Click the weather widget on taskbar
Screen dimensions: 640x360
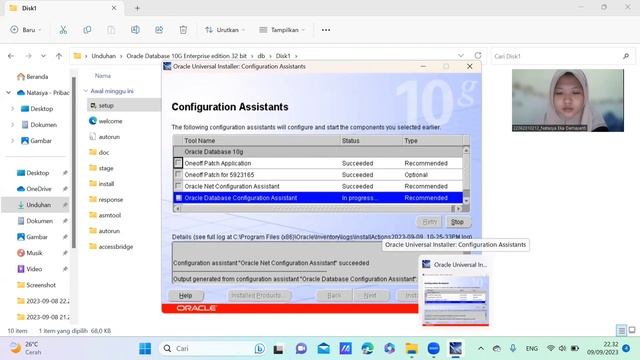(26, 348)
